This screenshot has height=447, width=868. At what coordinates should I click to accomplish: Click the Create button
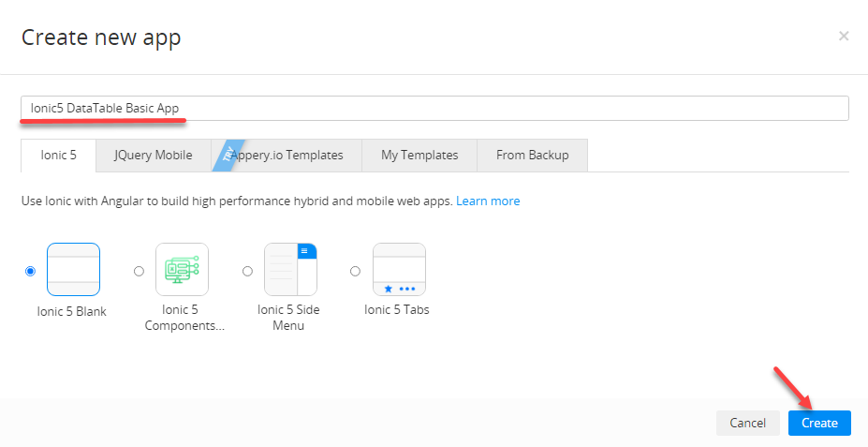(x=819, y=423)
